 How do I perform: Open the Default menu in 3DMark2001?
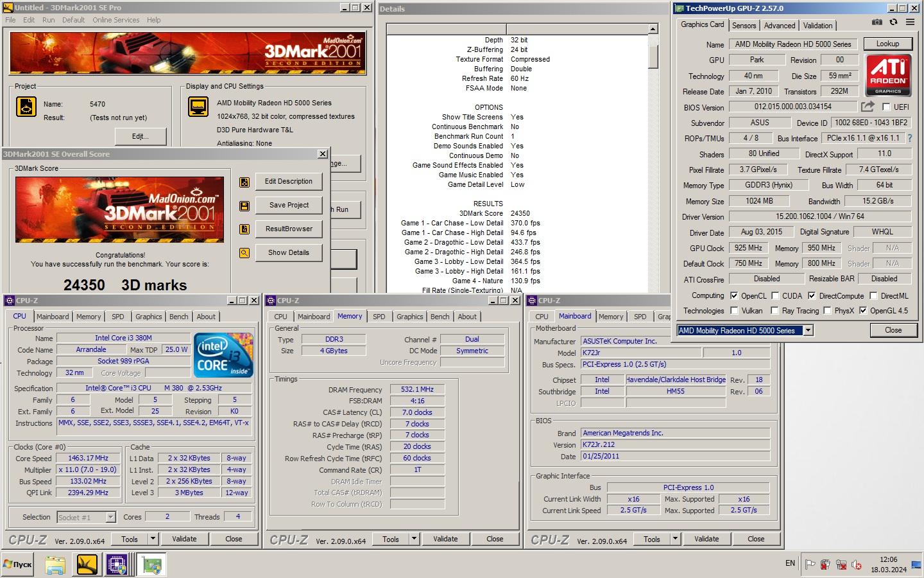coord(73,20)
